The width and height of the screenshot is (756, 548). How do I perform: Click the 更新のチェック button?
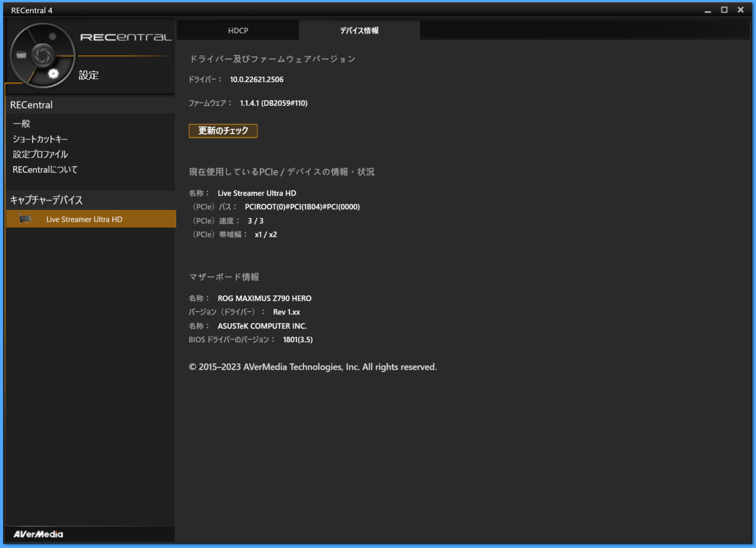point(223,131)
